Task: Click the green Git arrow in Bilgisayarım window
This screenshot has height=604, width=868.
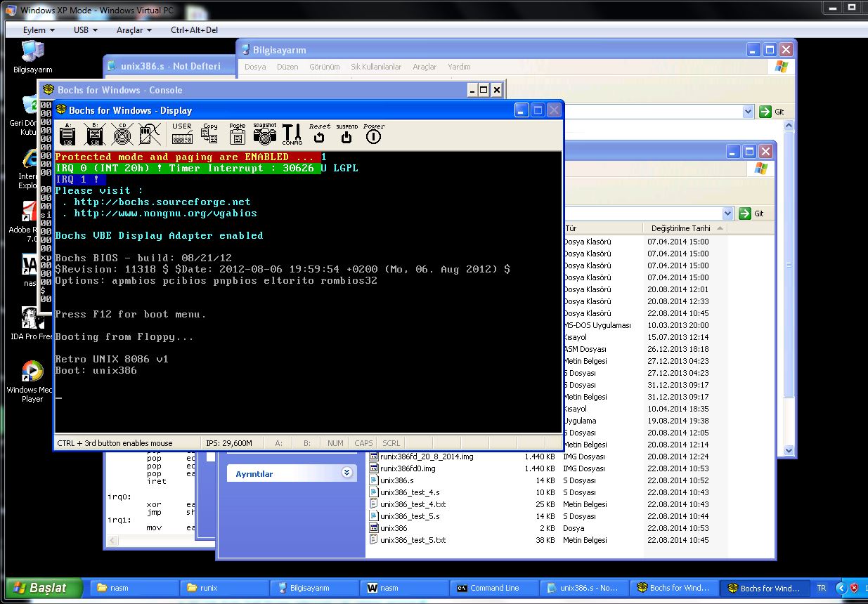Action: click(x=765, y=112)
